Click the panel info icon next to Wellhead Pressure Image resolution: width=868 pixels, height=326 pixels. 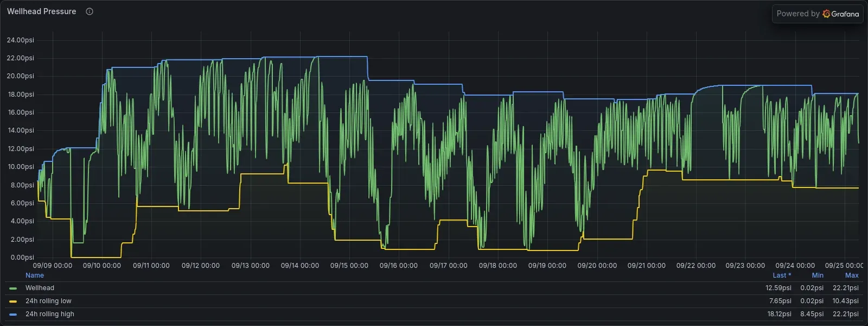coord(90,11)
